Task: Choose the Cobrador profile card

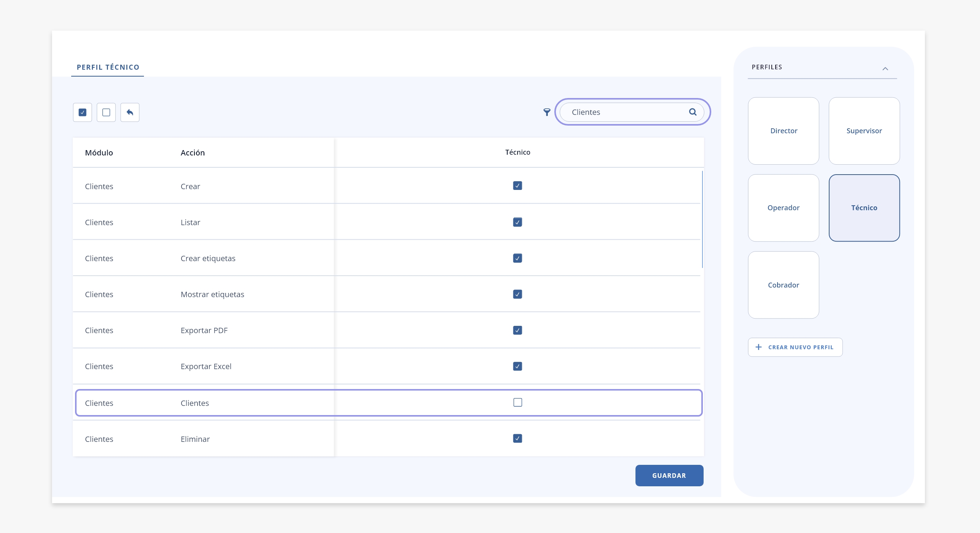Action: 784,285
